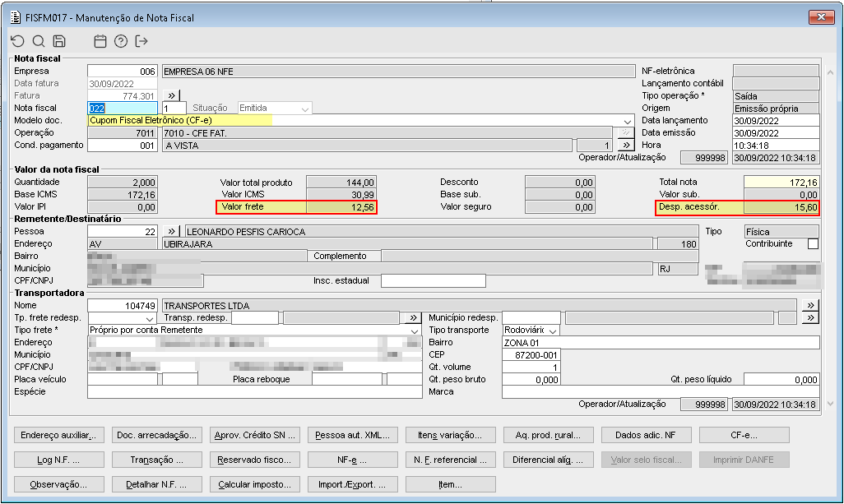Click the undo/refresh arrow toolbar icon
The width and height of the screenshot is (844, 504).
pyautogui.click(x=18, y=41)
